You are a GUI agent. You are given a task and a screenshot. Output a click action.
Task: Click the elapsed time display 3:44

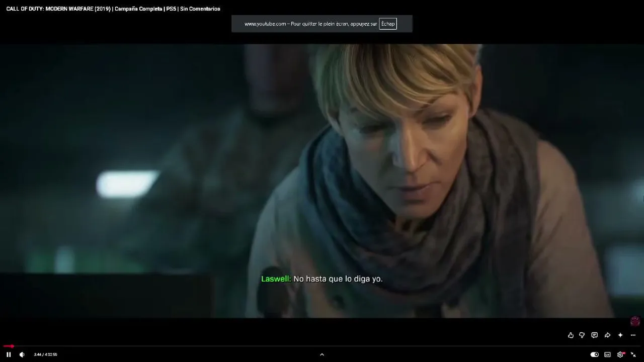pos(38,354)
